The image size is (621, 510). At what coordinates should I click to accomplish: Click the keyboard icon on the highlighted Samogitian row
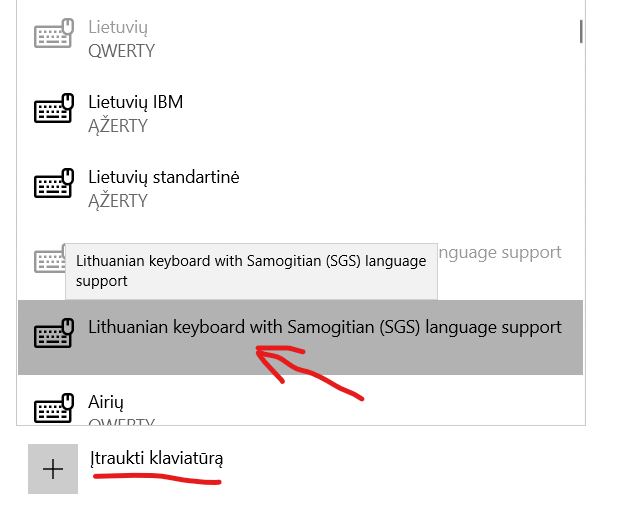pyautogui.click(x=54, y=333)
